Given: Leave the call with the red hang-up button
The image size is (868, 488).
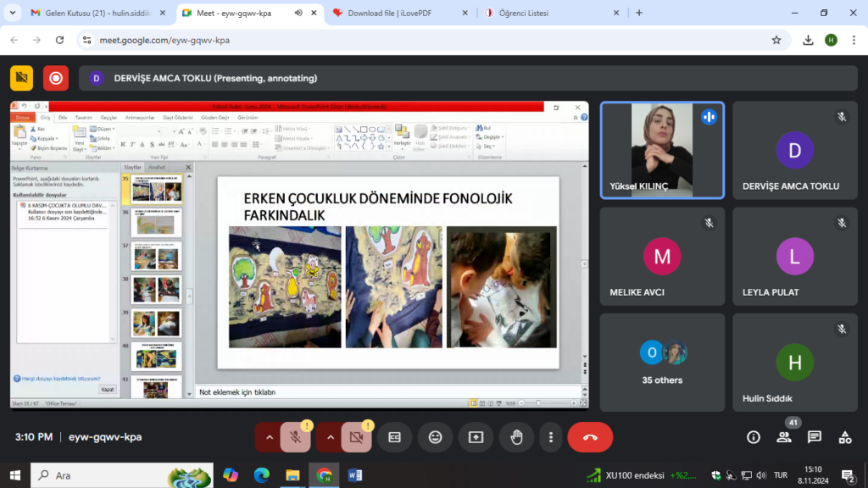Looking at the screenshot, I should click(x=590, y=437).
